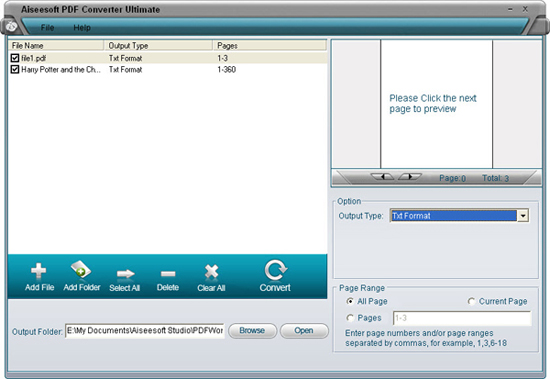Click the Pages column header

pyautogui.click(x=270, y=46)
